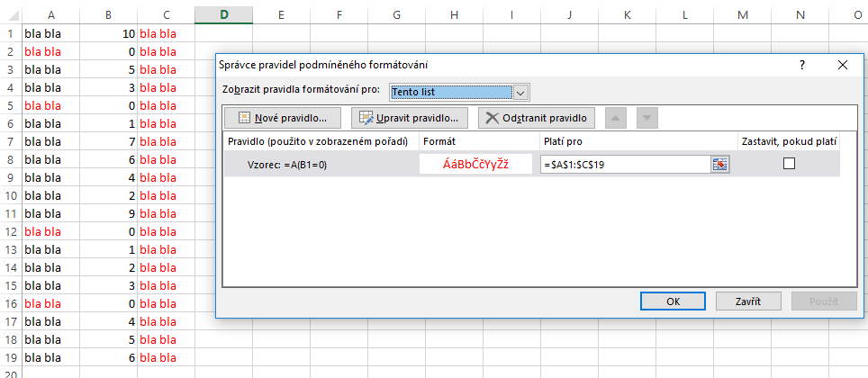Screen dimensions: 868x378
Task: Click Nové pravidlo button
Action: pos(283,118)
